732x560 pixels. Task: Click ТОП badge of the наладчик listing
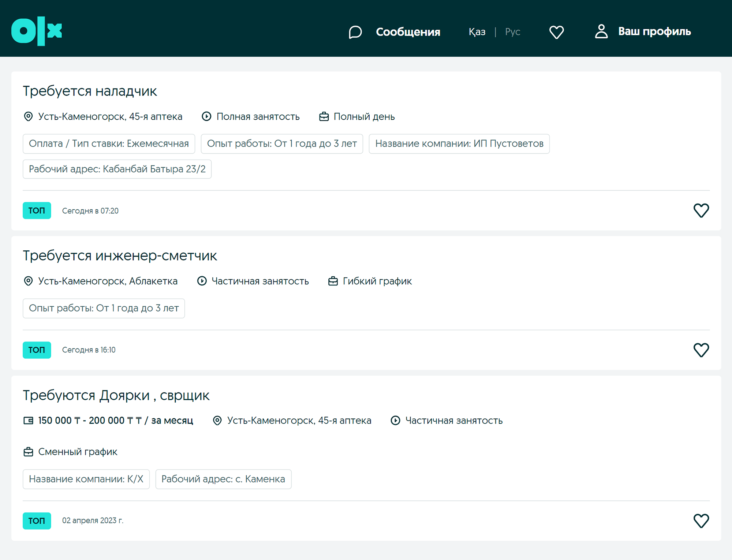click(37, 210)
